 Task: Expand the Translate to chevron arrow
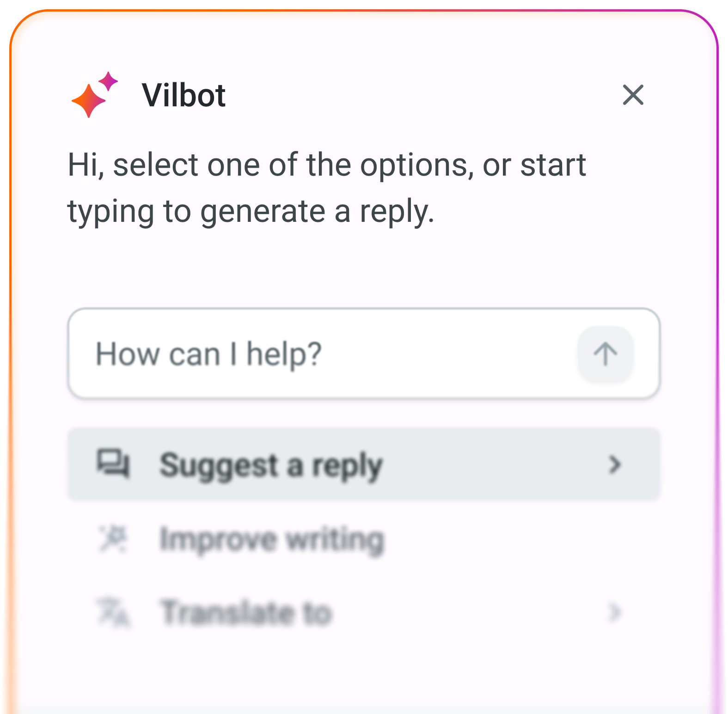tap(614, 612)
